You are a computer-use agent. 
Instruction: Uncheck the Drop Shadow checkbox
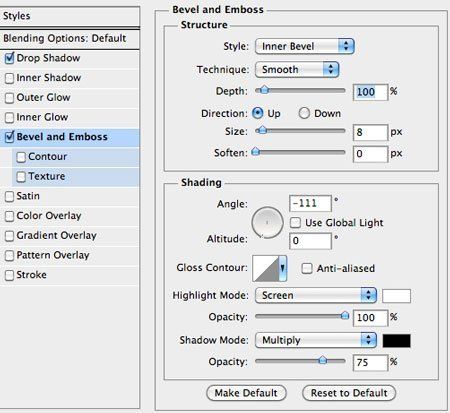10,58
